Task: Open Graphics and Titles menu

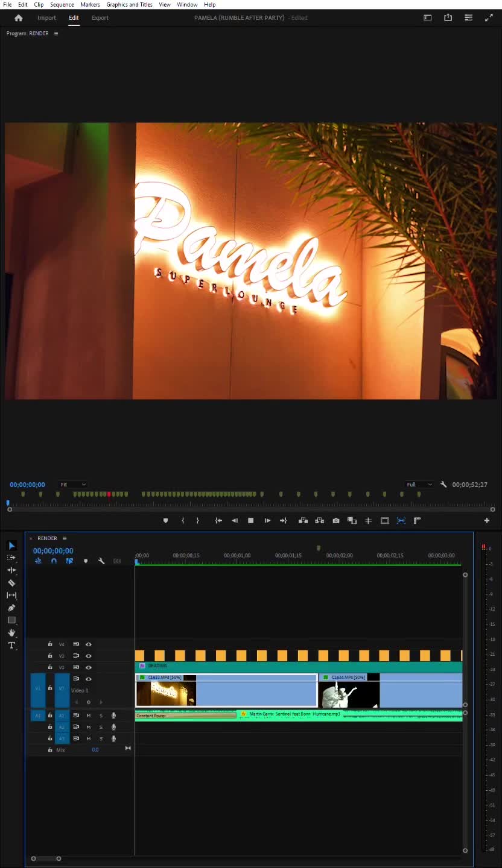Action: coord(129,4)
